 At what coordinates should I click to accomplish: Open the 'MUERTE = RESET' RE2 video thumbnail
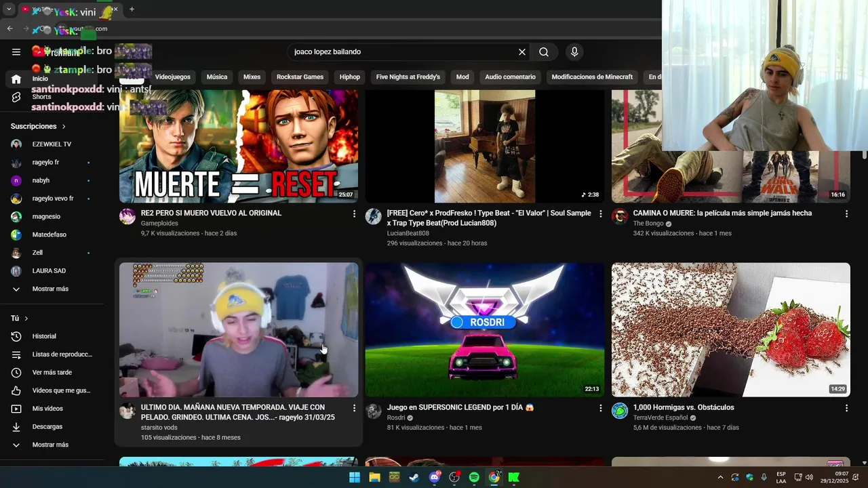pyautogui.click(x=239, y=146)
